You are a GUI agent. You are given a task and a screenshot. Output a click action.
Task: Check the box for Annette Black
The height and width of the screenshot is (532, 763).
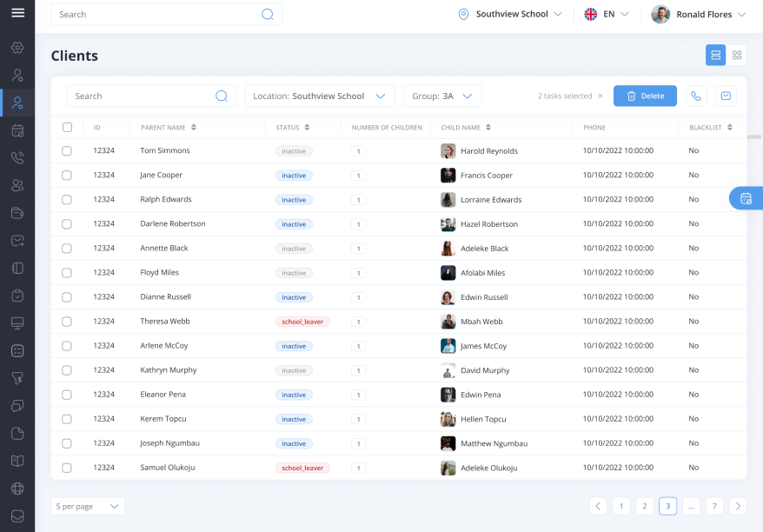(67, 249)
